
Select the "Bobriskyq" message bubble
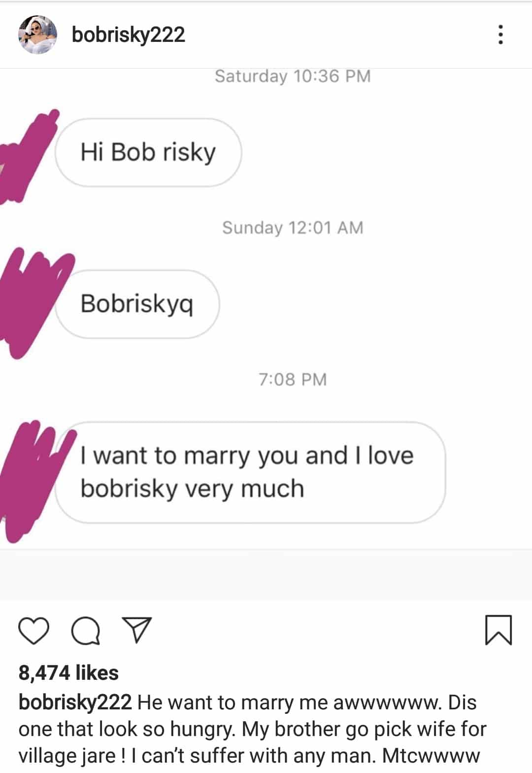(137, 304)
